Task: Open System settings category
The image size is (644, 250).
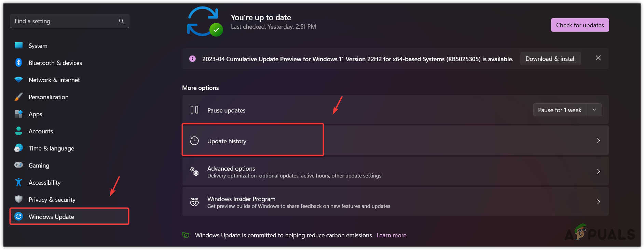Action: tap(70, 45)
